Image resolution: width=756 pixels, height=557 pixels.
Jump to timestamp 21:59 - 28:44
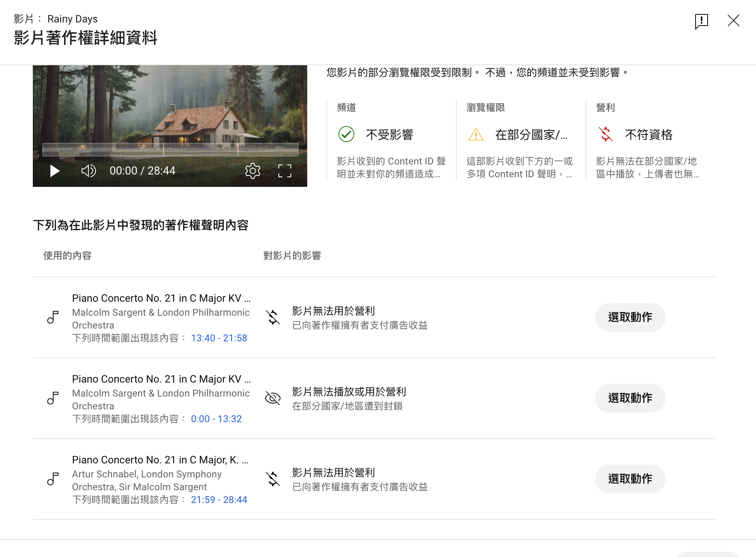point(219,500)
